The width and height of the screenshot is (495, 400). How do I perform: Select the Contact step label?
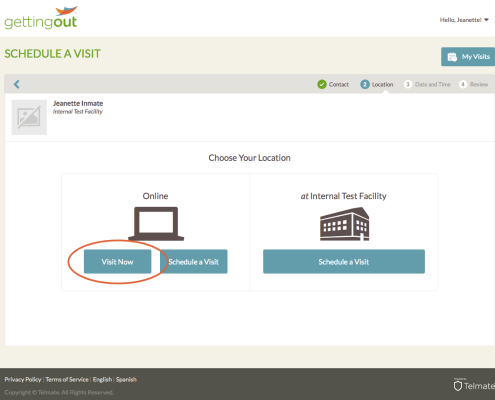(x=339, y=84)
